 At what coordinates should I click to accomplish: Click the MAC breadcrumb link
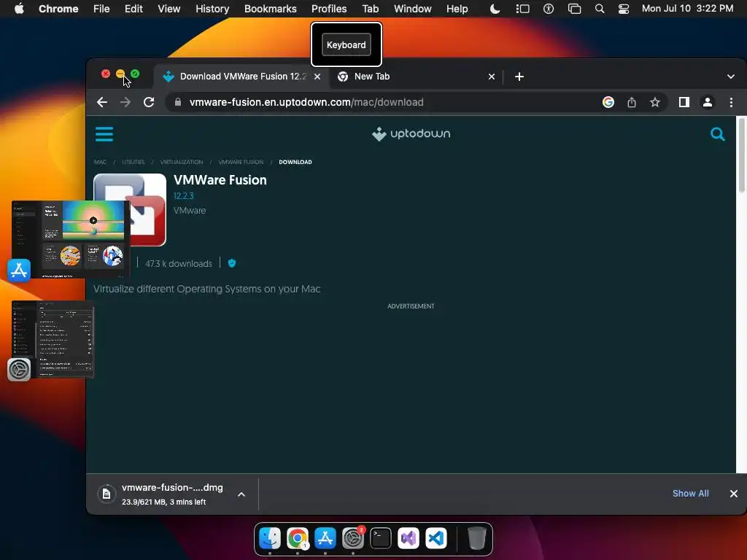100,162
